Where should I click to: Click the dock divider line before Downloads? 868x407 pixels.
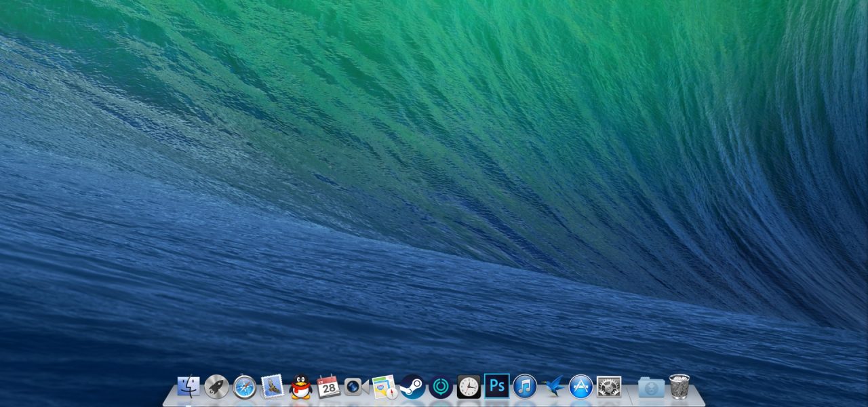(x=630, y=393)
